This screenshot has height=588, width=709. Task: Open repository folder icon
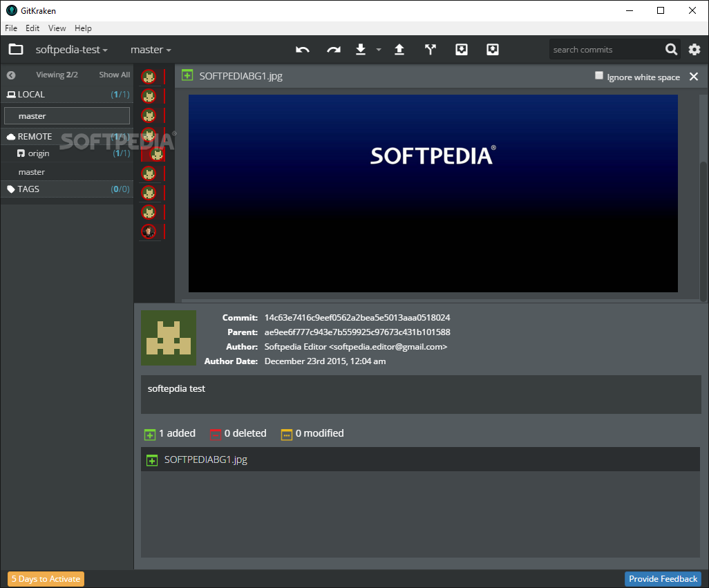pyautogui.click(x=16, y=49)
